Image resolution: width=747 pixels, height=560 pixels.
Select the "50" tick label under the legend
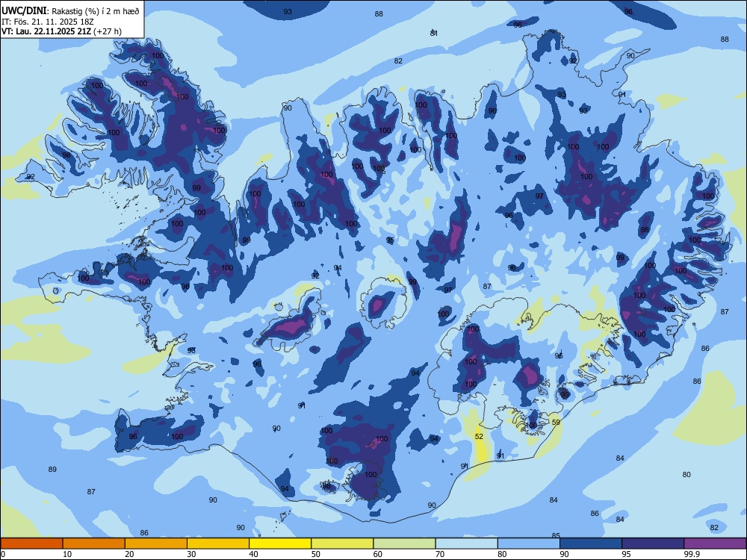pyautogui.click(x=315, y=554)
